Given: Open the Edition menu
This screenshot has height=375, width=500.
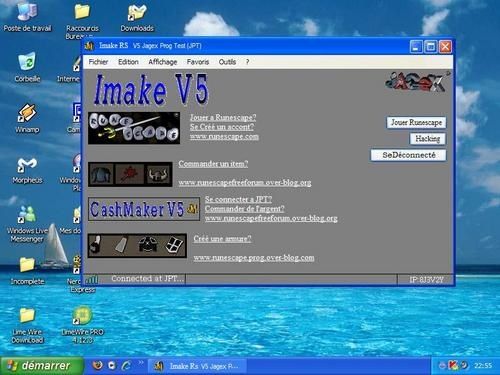Looking at the screenshot, I should pyautogui.click(x=128, y=62).
